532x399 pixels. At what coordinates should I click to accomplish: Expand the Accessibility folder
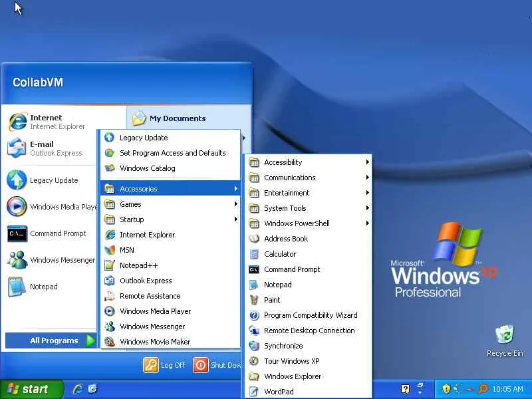(x=308, y=162)
